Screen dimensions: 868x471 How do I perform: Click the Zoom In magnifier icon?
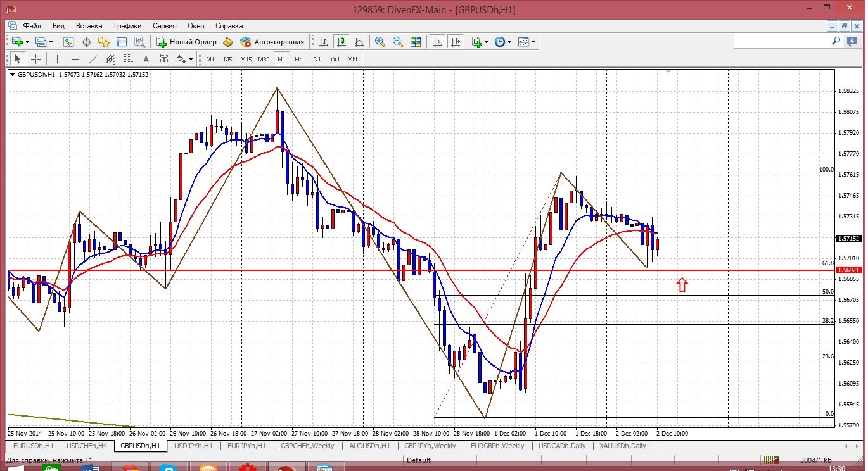tap(380, 42)
